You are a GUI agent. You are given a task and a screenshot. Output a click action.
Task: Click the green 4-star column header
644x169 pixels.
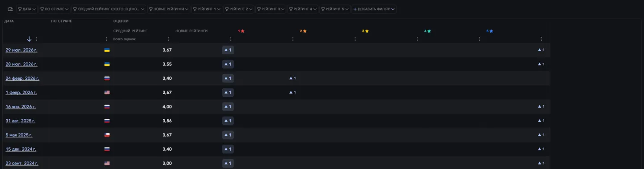428,31
